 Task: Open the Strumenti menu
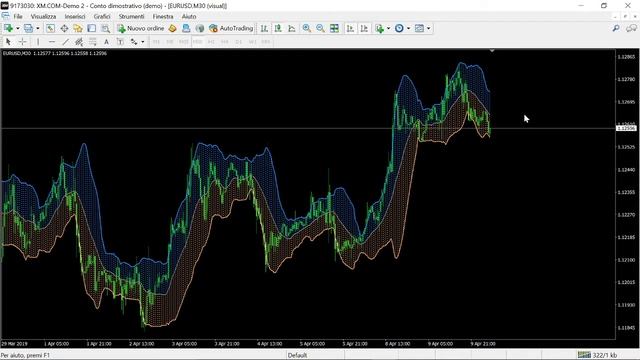point(131,16)
